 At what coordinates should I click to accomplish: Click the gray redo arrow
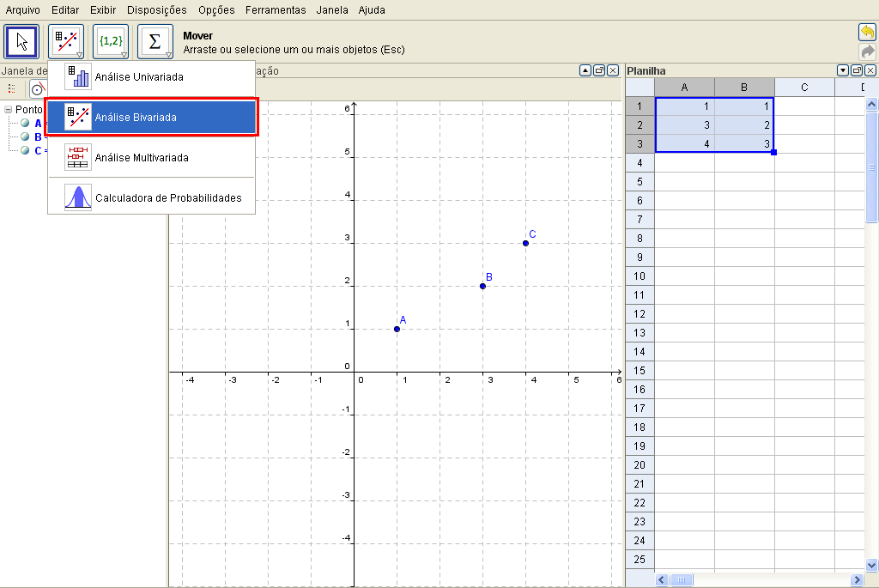pyautogui.click(x=867, y=52)
